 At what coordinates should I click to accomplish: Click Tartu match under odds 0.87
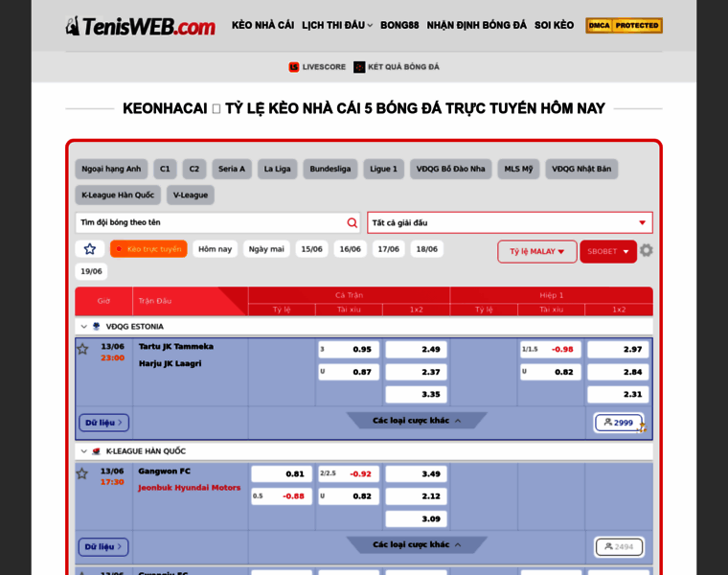point(349,372)
